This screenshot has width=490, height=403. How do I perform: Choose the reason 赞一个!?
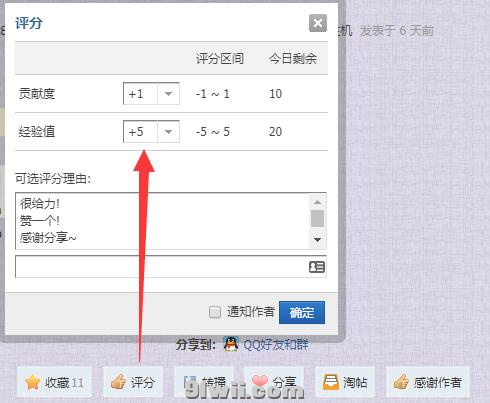pos(40,220)
